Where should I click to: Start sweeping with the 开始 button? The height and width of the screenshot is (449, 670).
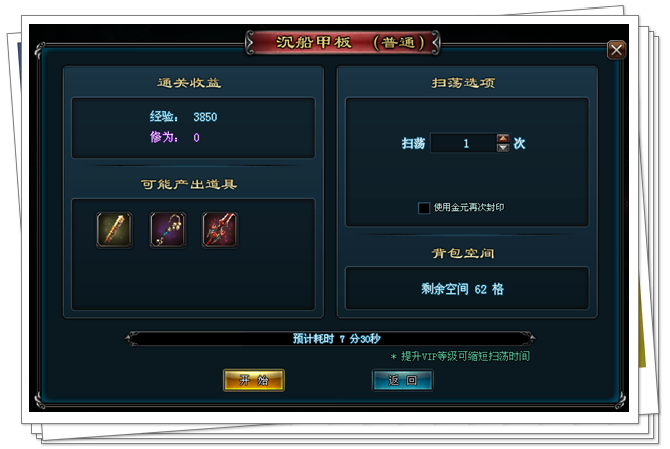tap(254, 380)
